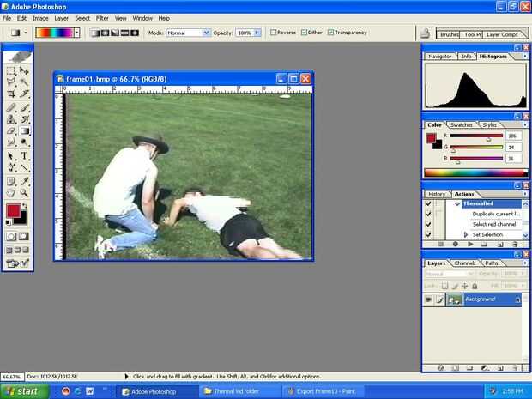The height and width of the screenshot is (399, 532).
Task: Select the Dodge tool
Action: click(24, 142)
